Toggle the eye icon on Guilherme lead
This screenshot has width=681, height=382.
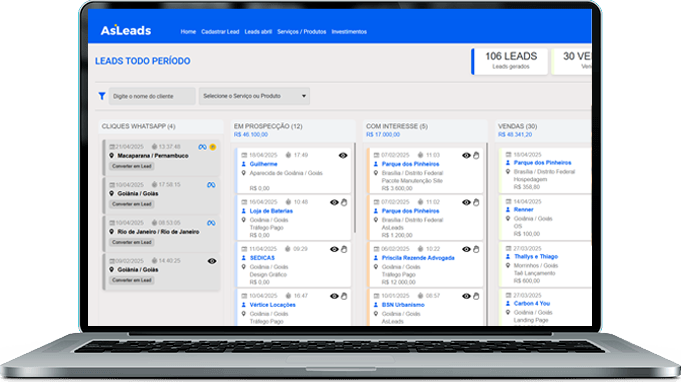tap(343, 155)
